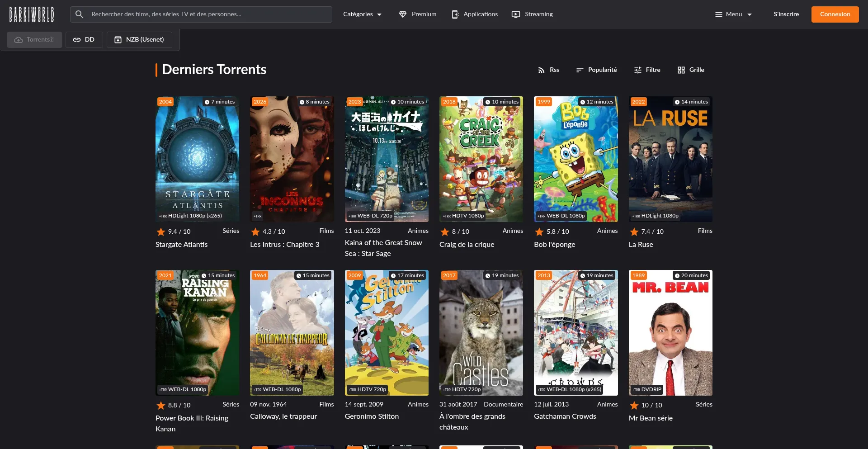
Task: Click the clock icon on Wild Castles poster
Action: tap(488, 276)
